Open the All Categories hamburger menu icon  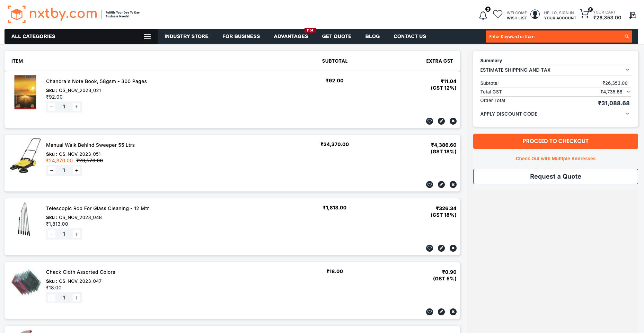point(147,36)
